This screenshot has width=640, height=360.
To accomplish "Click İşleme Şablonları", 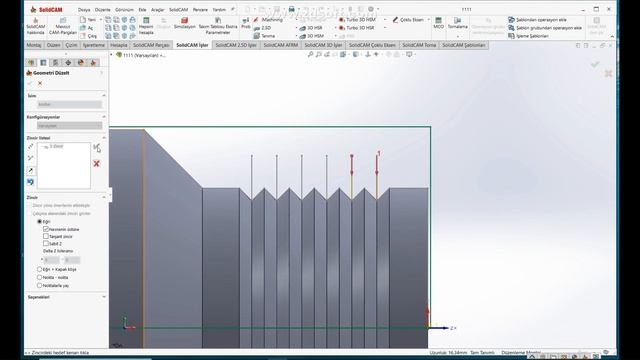I will pos(528,36).
